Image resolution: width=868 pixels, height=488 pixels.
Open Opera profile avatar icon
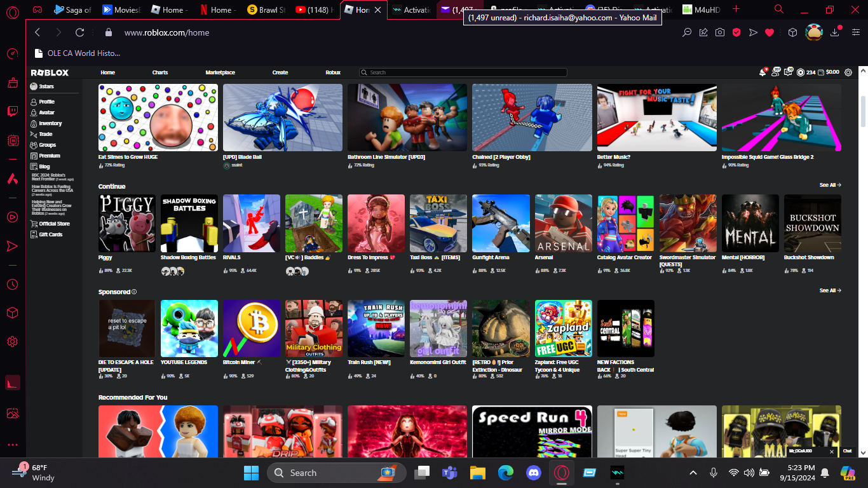click(x=814, y=32)
